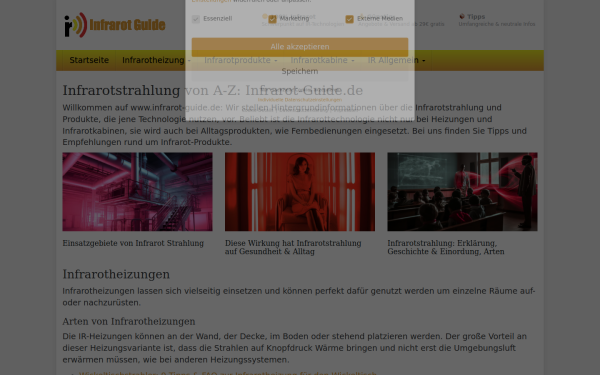600x375 pixels.
Task: Click the Speichern button
Action: (300, 72)
